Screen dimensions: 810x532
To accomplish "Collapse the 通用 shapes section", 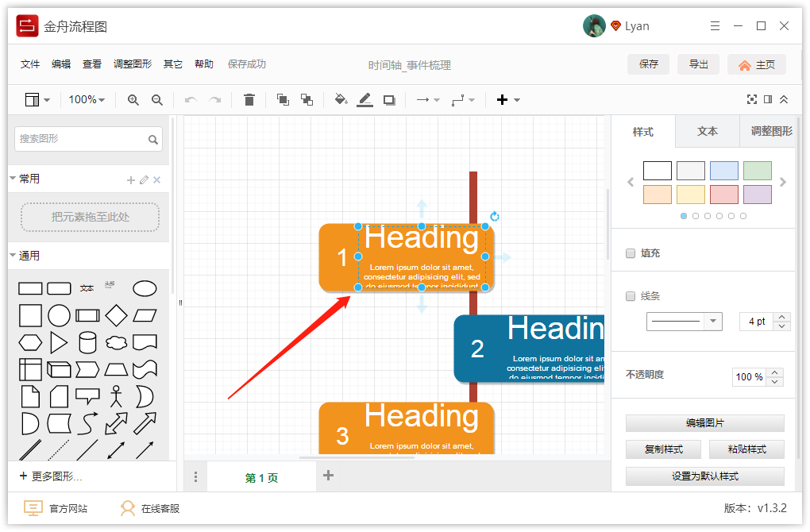I will [13, 255].
